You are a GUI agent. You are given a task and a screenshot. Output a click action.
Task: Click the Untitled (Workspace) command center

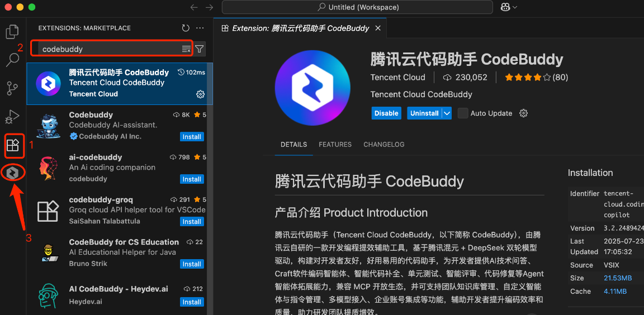357,7
